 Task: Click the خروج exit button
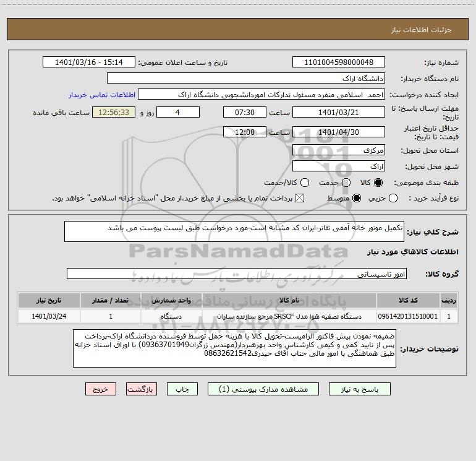[x=101, y=389]
